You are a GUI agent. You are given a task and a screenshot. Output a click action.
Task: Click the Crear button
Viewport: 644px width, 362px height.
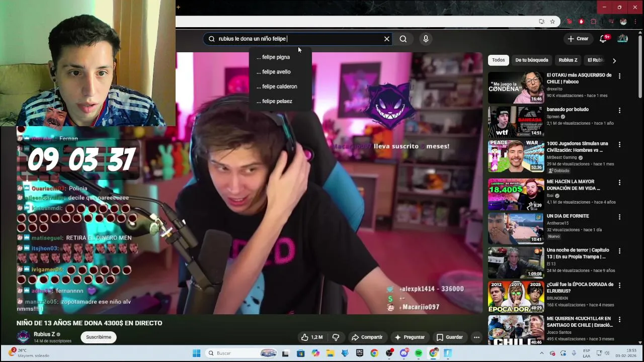point(578,39)
